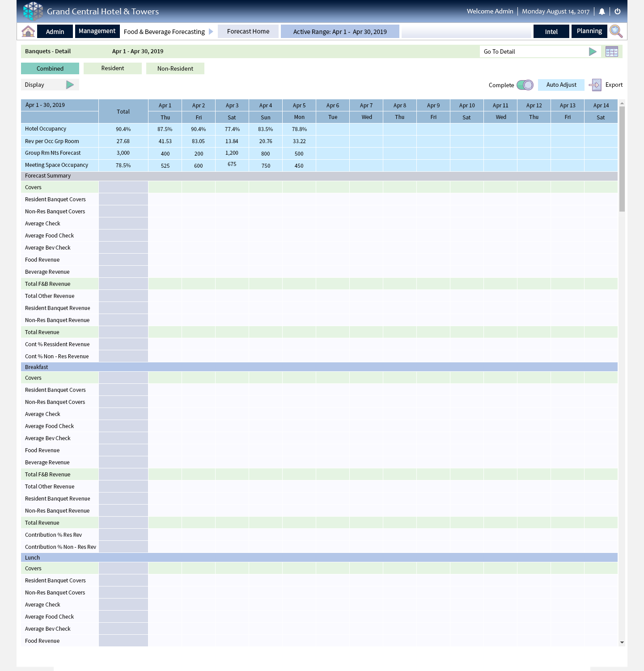644x671 pixels.
Task: Expand the Display options dropdown
Action: click(x=70, y=85)
